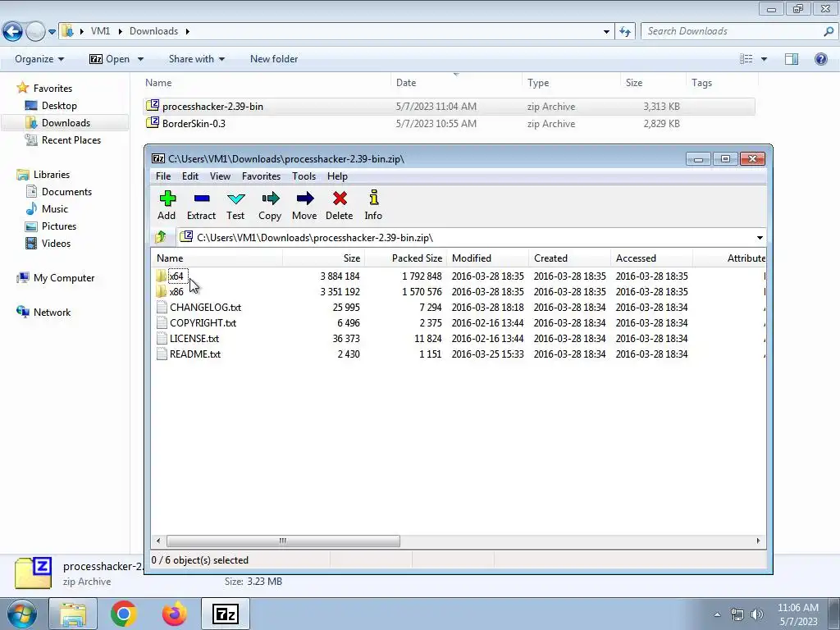Click New folder in Explorer toolbar
The width and height of the screenshot is (840, 630).
pyautogui.click(x=274, y=59)
